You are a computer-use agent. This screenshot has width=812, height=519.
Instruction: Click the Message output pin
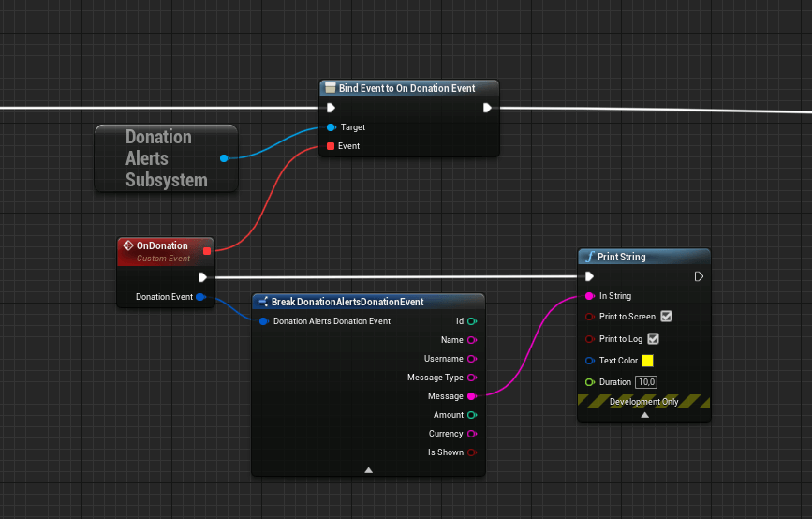pos(471,396)
